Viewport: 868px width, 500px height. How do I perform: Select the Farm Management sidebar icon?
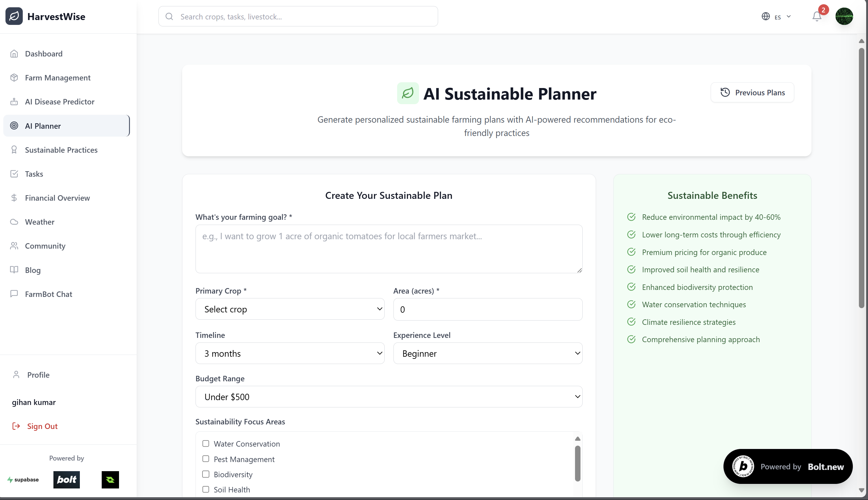click(14, 78)
